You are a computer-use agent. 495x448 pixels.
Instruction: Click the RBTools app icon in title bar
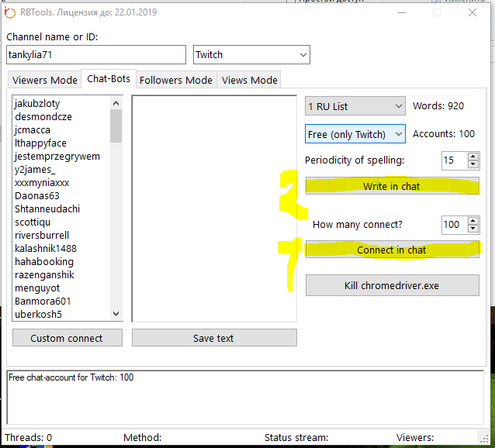pos(10,12)
